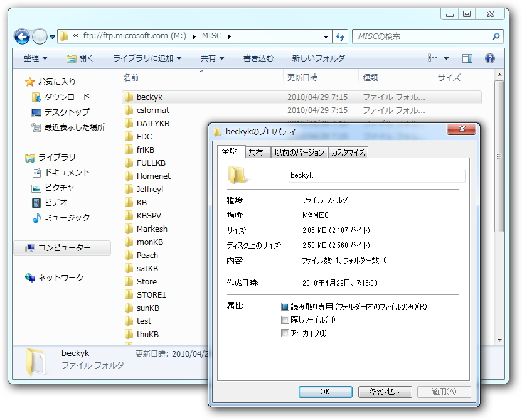
Task: Select the Jeffreyf folder icon
Action: 129,189
